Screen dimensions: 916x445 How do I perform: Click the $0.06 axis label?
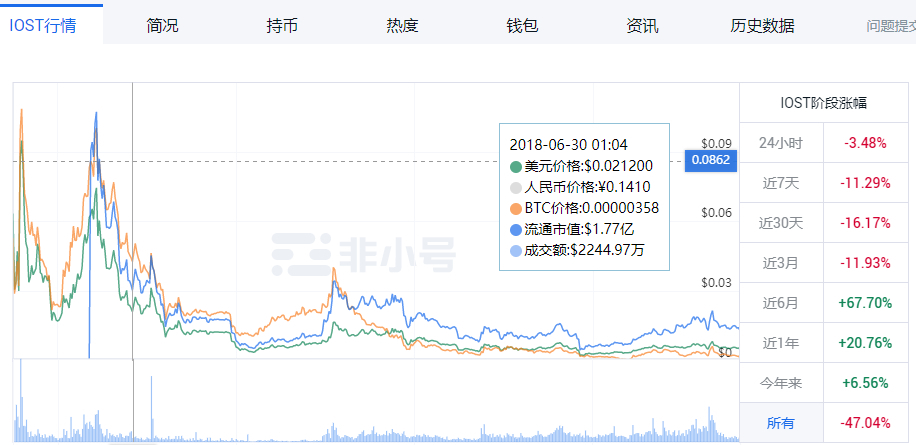716,213
